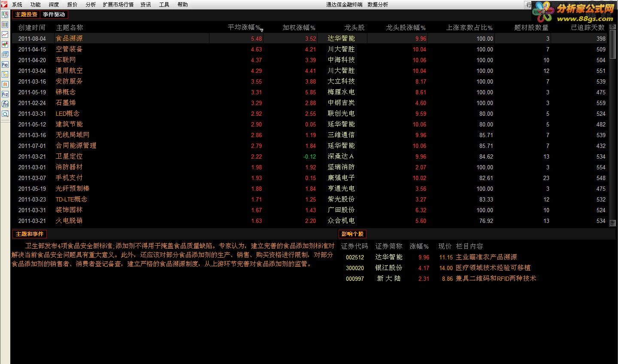Select the 空管装备 theme
Image resolution: width=618 pixels, height=364 pixels.
pyautogui.click(x=69, y=49)
